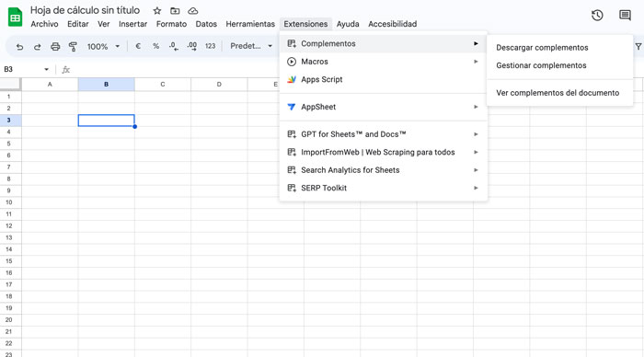Star the spreadsheet document

[x=157, y=11]
